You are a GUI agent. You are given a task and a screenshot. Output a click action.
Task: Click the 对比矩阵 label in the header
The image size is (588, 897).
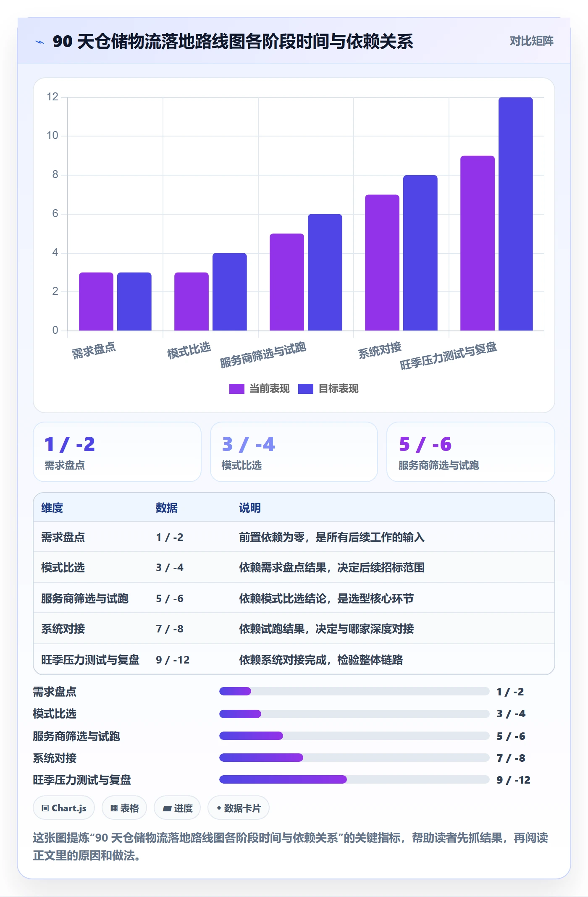[x=531, y=41]
